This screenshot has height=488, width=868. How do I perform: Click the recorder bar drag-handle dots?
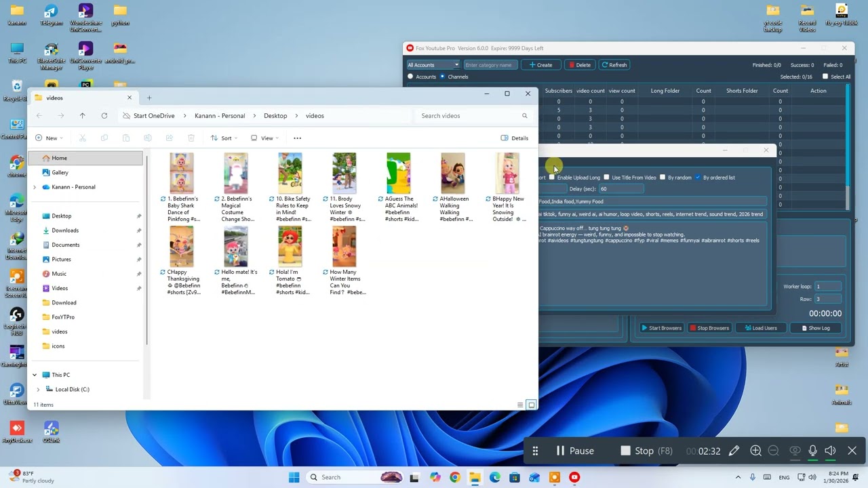[x=535, y=451]
